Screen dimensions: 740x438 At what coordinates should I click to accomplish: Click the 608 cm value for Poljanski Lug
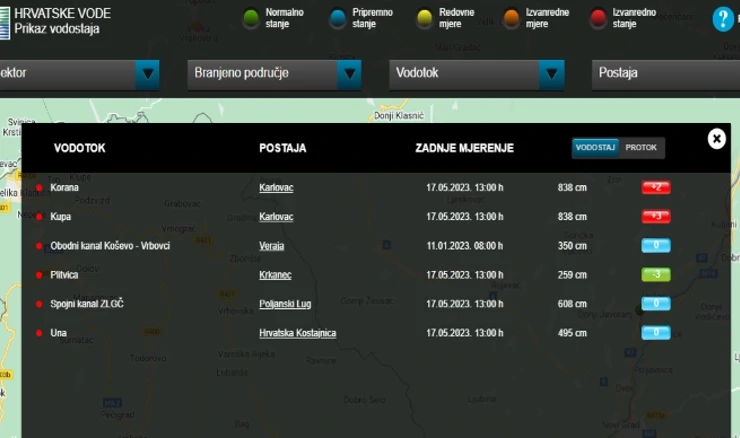coord(572,304)
